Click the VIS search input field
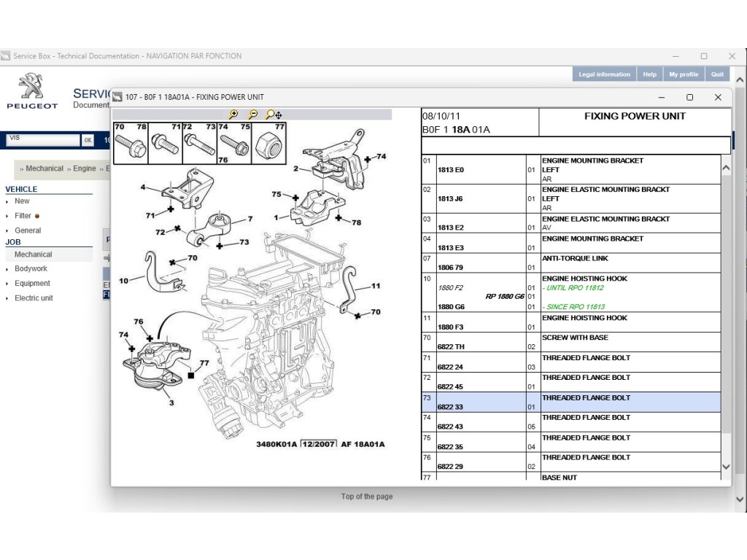 click(42, 139)
